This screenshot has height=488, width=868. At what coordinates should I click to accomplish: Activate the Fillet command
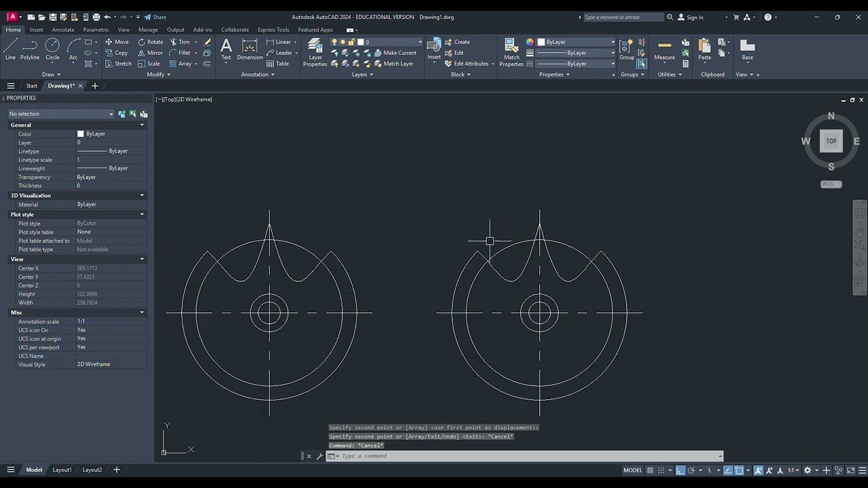(180, 52)
